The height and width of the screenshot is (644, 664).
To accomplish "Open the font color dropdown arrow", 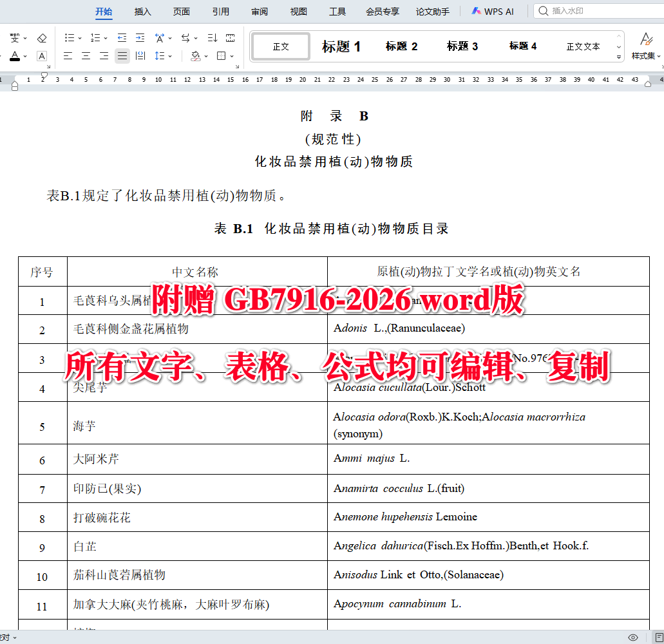I will [25, 56].
